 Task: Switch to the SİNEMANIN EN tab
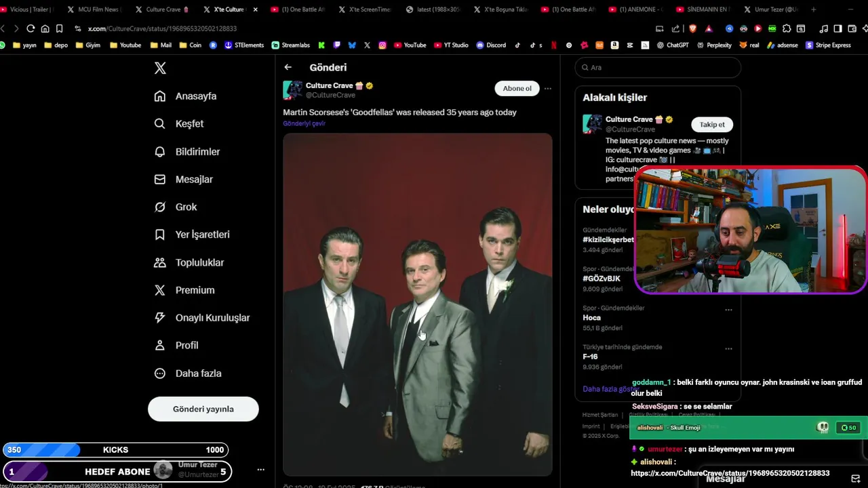click(703, 9)
